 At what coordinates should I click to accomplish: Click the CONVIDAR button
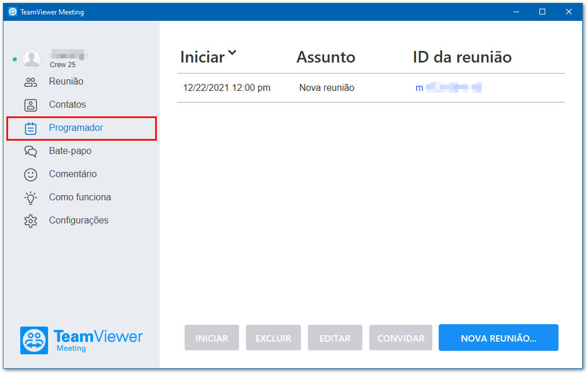tap(400, 338)
